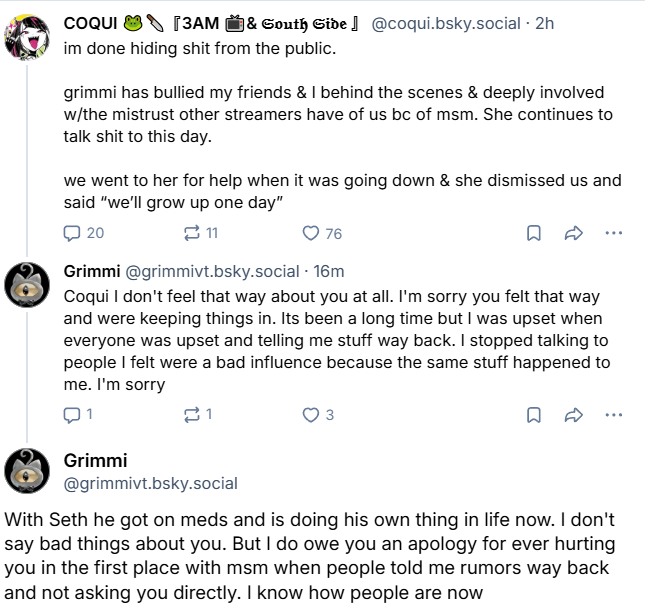The width and height of the screenshot is (645, 610).
Task: Click the 2h timestamp on COQUI's post
Action: [x=544, y=23]
